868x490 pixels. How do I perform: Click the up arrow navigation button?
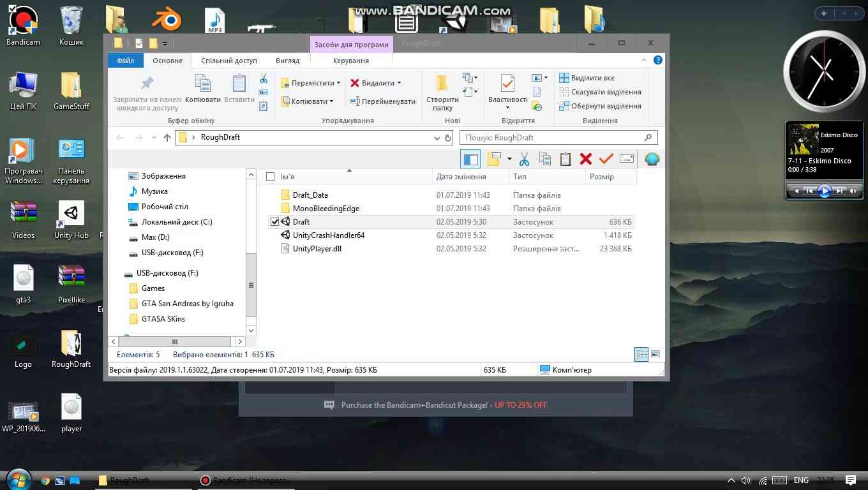point(167,138)
